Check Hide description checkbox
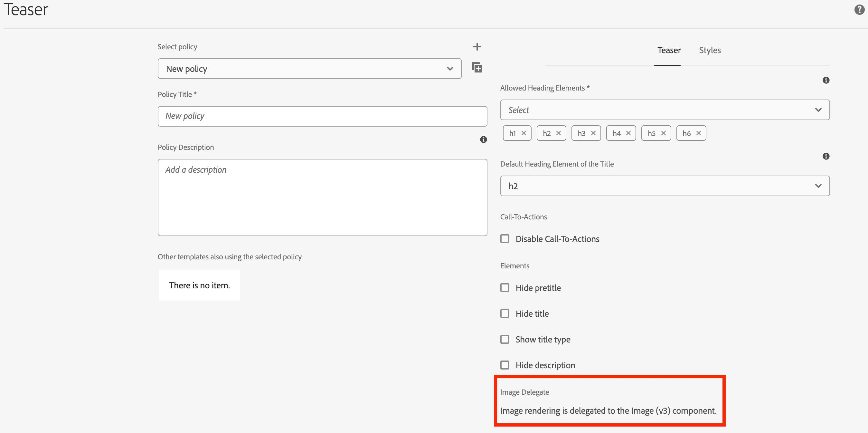This screenshot has height=433, width=868. (505, 365)
